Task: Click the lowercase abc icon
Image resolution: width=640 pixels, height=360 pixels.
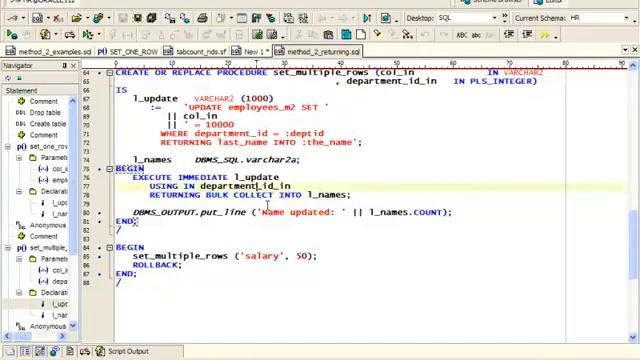Action: pyautogui.click(x=476, y=35)
